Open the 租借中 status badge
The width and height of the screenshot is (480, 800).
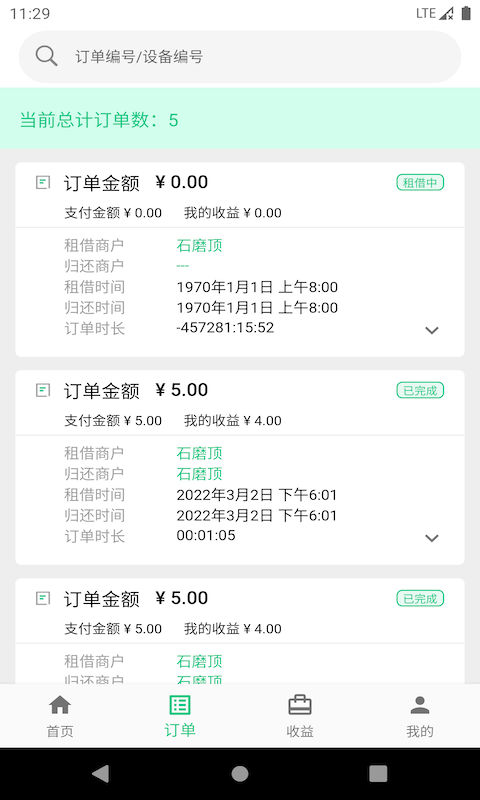point(420,183)
